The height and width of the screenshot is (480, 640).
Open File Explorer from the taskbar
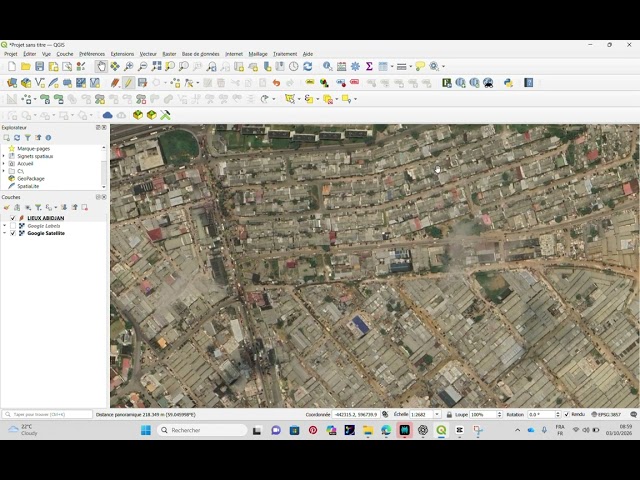(x=368, y=430)
